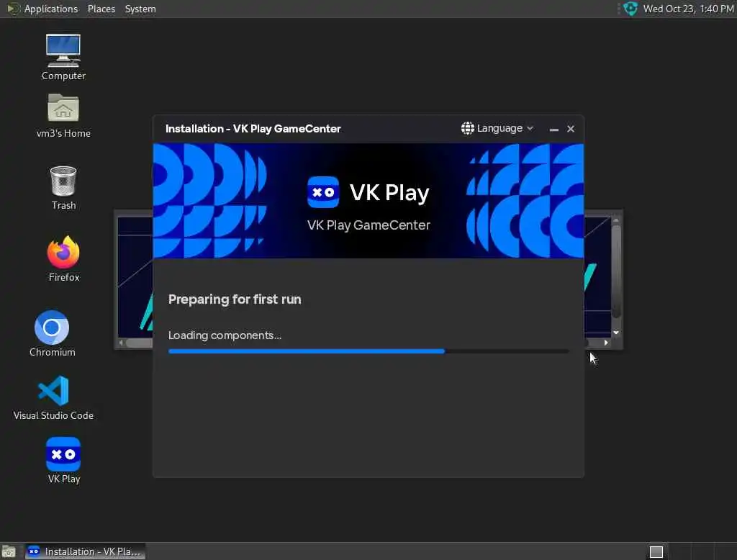Open the Places menu
The image size is (737, 560).
coord(101,9)
